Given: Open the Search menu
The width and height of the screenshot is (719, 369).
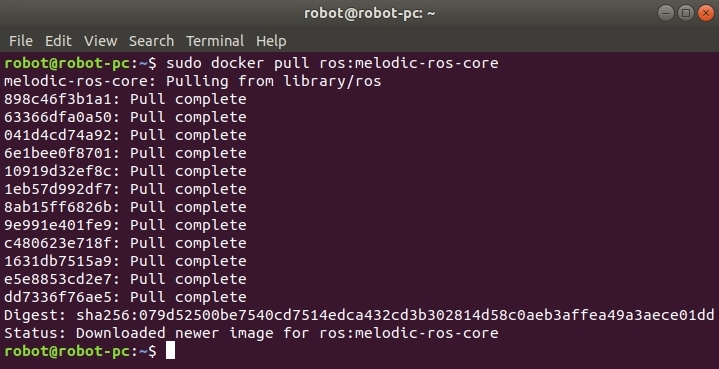Looking at the screenshot, I should [x=151, y=41].
